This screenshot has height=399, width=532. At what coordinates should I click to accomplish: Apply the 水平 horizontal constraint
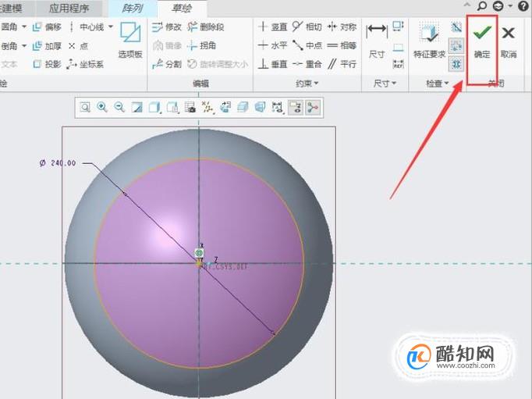pos(272,45)
